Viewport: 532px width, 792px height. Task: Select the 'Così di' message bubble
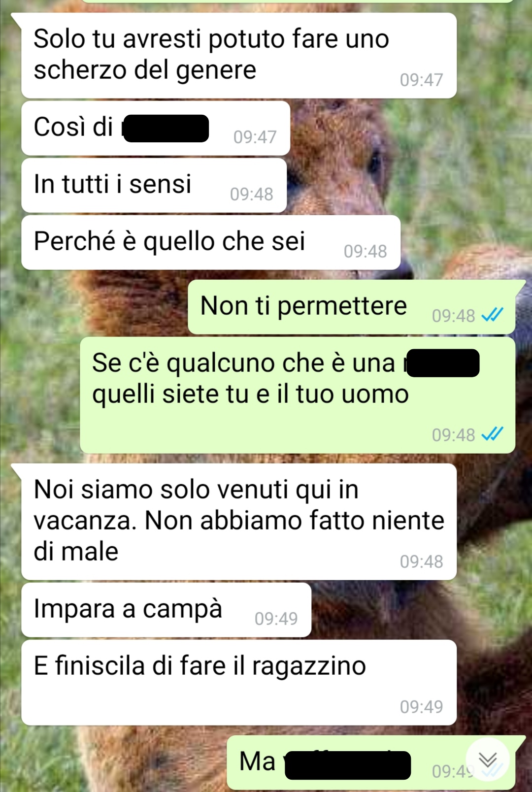click(x=156, y=128)
